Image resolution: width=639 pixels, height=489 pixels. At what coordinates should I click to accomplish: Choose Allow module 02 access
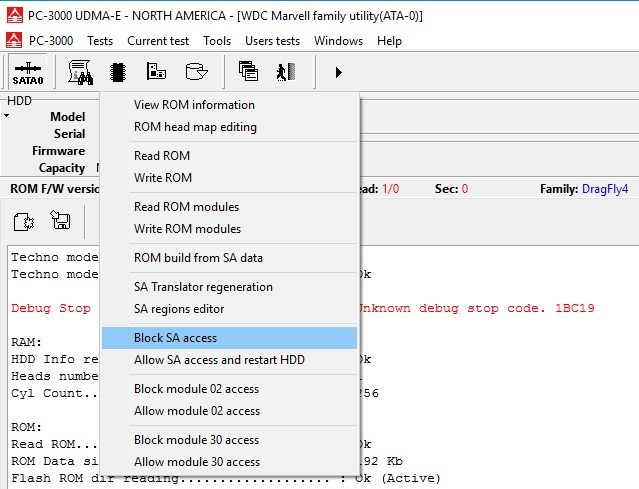(x=229, y=411)
